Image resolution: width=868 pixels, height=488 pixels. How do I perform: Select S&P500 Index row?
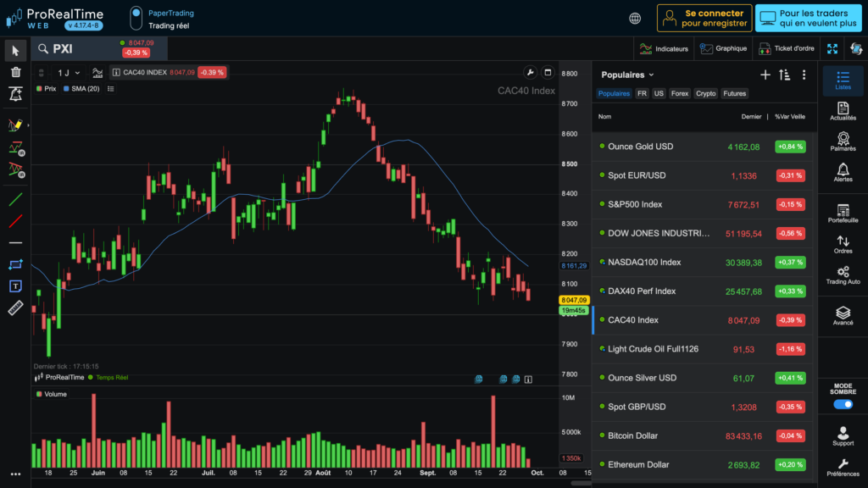pyautogui.click(x=704, y=204)
